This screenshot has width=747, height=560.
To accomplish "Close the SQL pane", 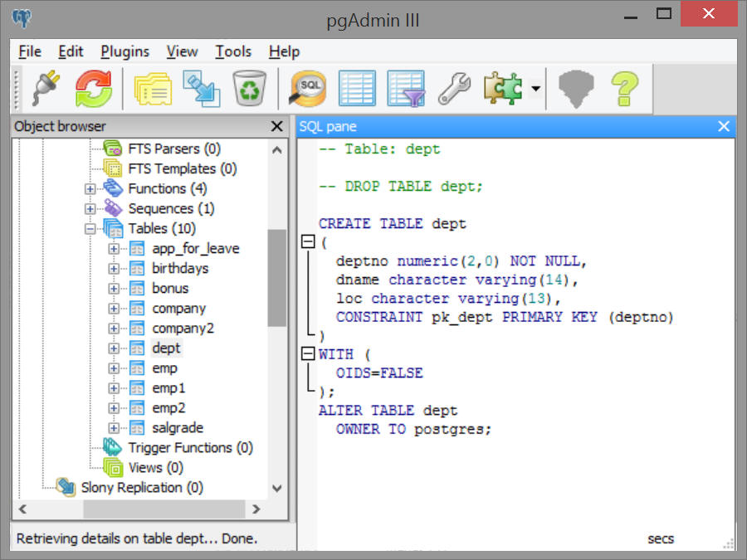I will (x=724, y=126).
